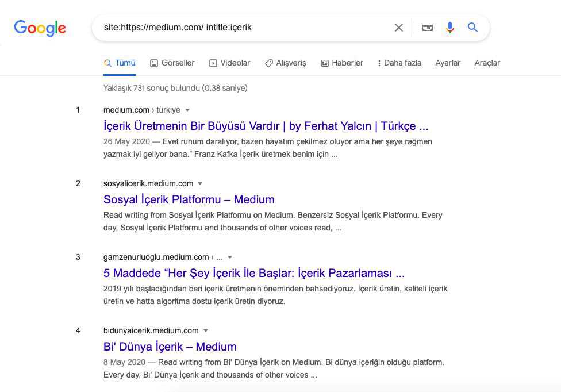Start voice search with microphone icon

tap(450, 28)
